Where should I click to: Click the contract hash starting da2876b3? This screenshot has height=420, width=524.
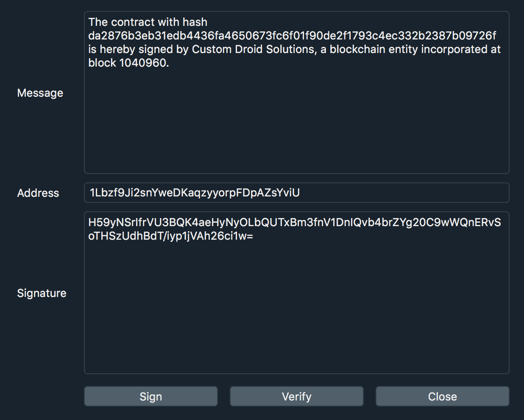click(x=292, y=36)
